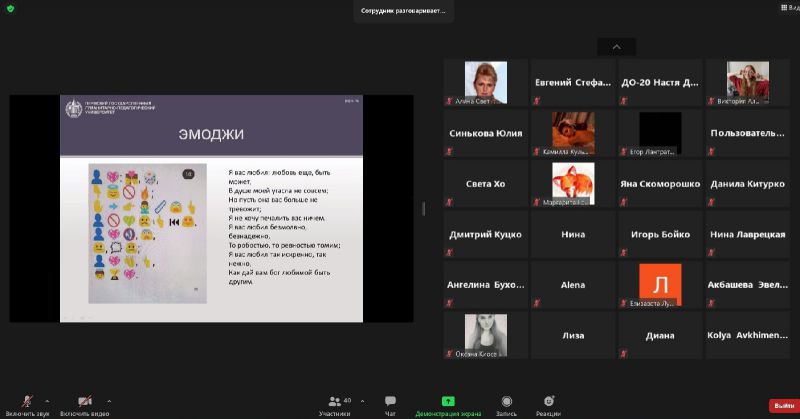
Task: Click the red Выйти leave button
Action: [782, 405]
